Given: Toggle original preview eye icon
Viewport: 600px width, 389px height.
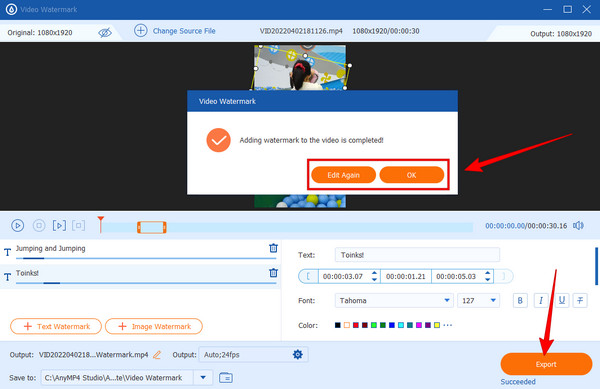Looking at the screenshot, I should [105, 33].
